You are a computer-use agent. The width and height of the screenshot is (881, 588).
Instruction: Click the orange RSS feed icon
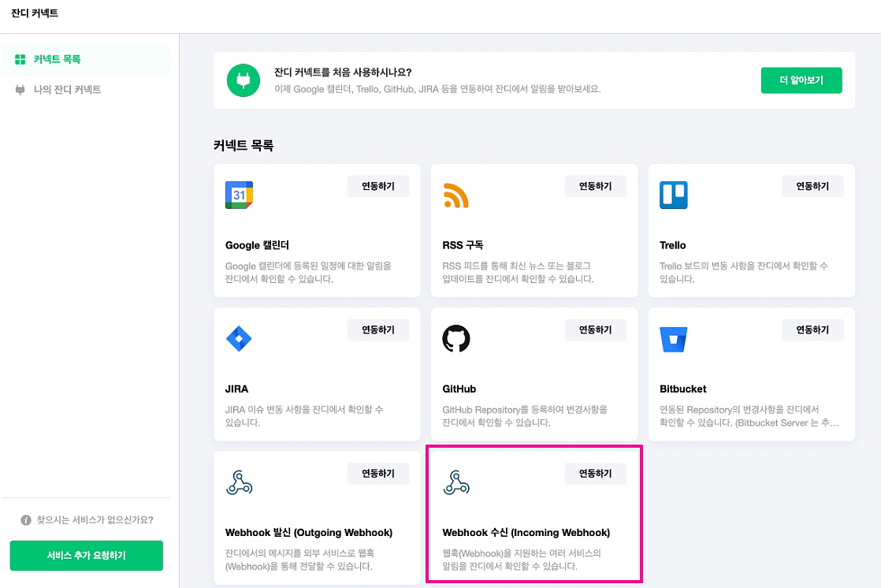(x=455, y=195)
